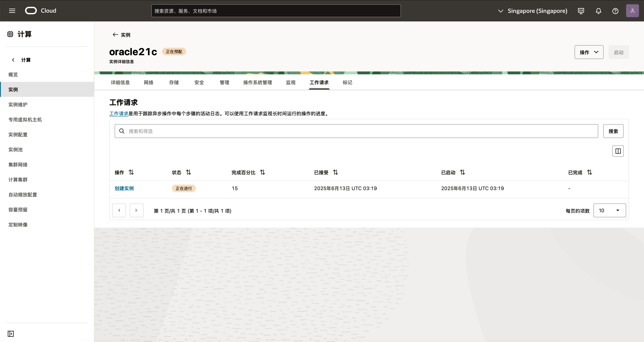Open the Cloud Shell developer tools icon

[x=581, y=11]
